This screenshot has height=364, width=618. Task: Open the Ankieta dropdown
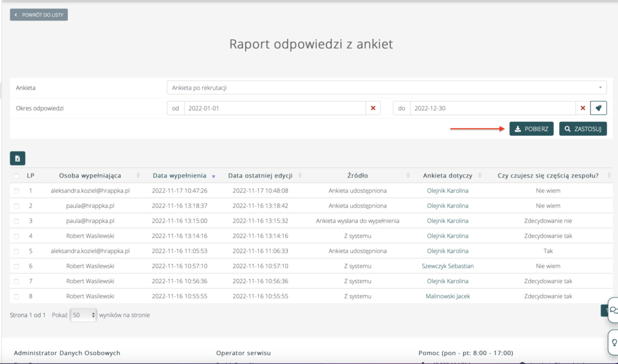386,88
